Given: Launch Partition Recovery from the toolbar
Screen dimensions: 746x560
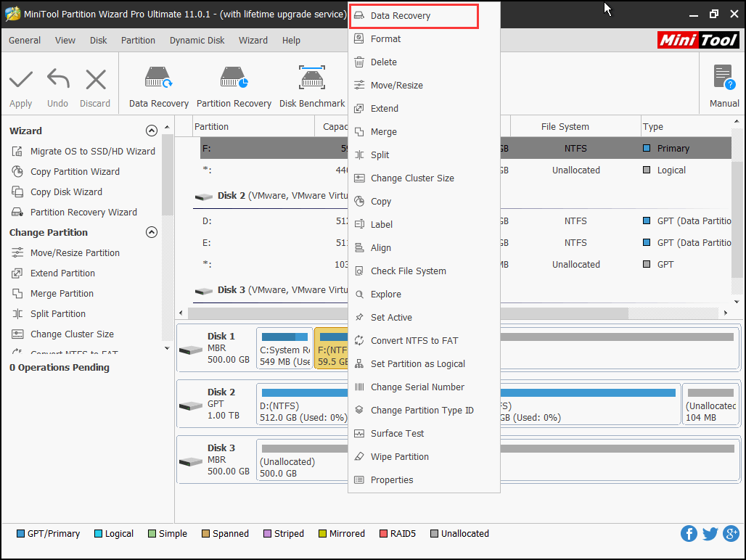Looking at the screenshot, I should pyautogui.click(x=234, y=87).
